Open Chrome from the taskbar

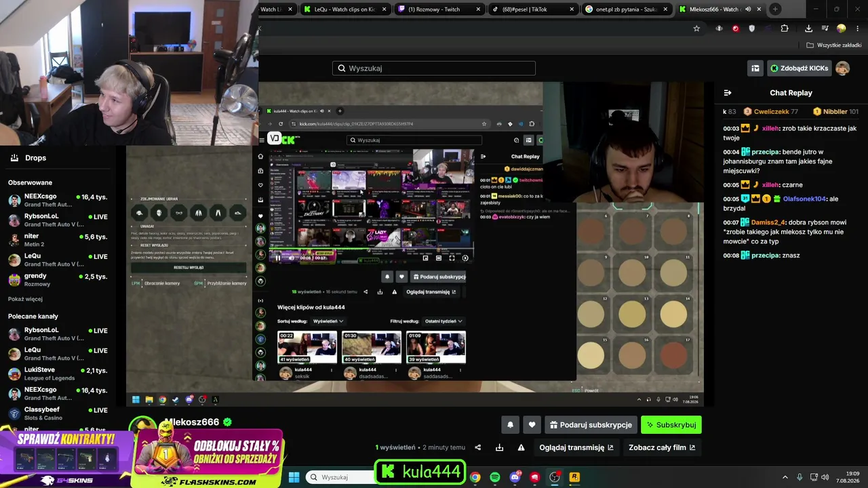475,477
